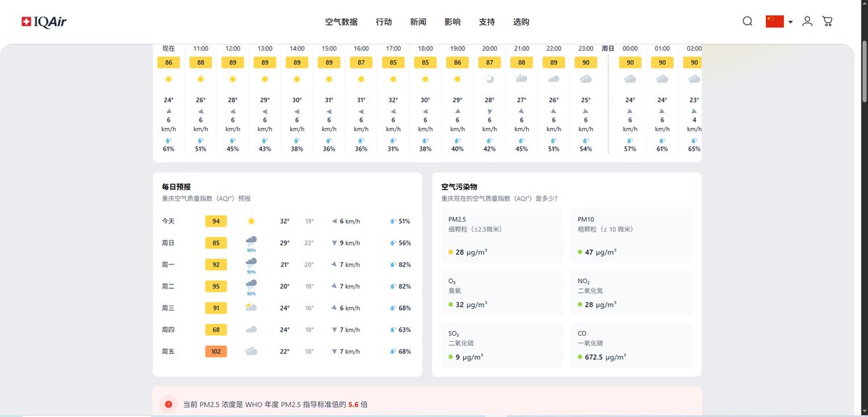Select the orange AQI 102 badge for 周五
868x417 pixels.
coord(216,351)
